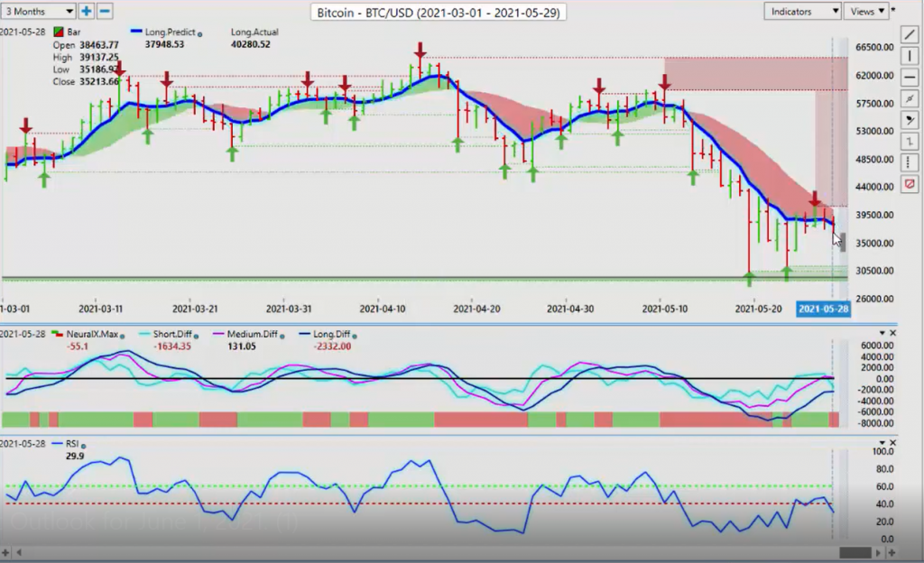Screen dimensions: 924x563
Task: Open the Indicators dropdown
Action: [x=803, y=11]
